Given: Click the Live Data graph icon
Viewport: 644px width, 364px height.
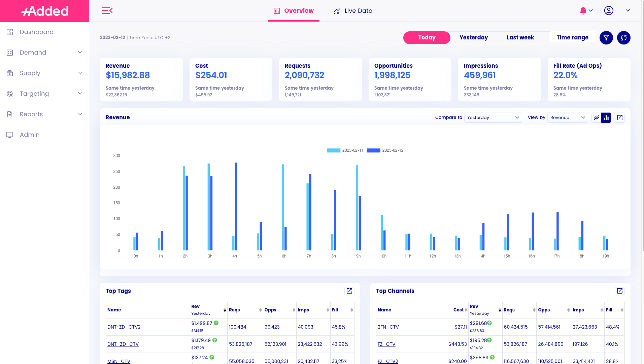Looking at the screenshot, I should coord(337,11).
